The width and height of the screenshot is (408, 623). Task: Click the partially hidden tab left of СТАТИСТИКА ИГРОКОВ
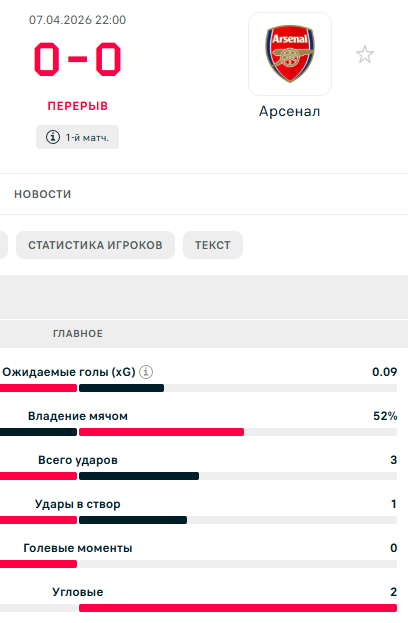(4, 245)
